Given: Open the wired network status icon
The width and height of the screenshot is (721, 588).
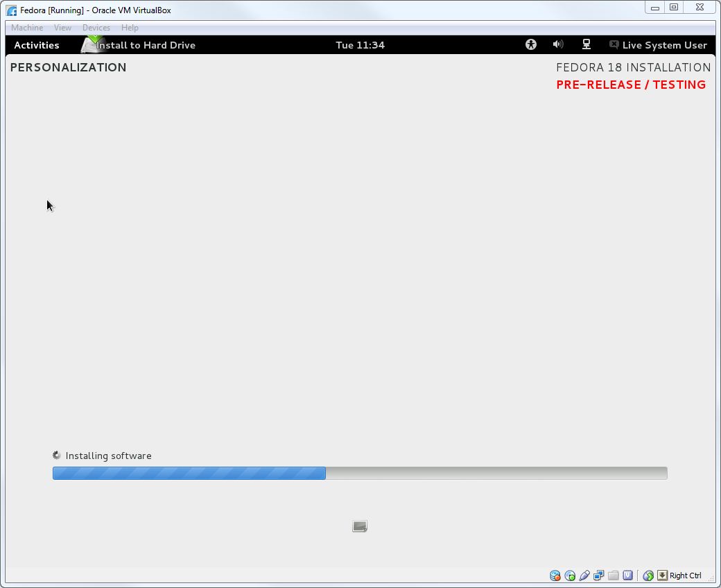Looking at the screenshot, I should click(x=587, y=44).
